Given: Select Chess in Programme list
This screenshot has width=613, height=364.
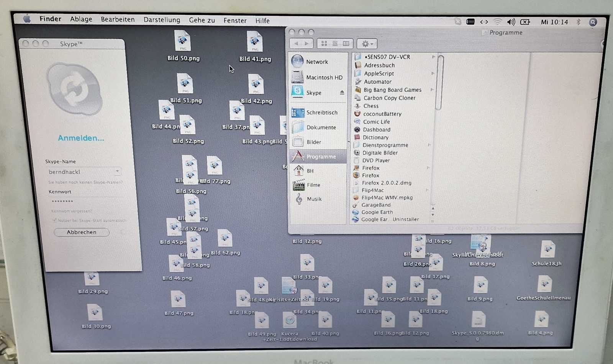Looking at the screenshot, I should coord(370,106).
